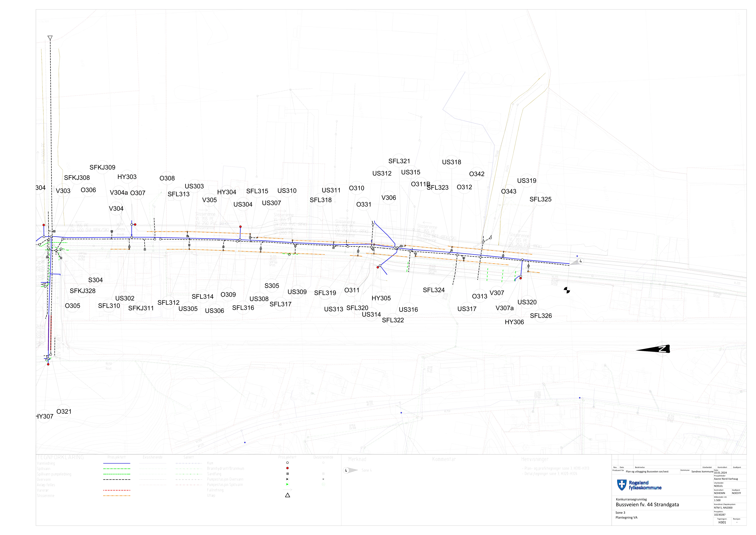Select the label SFKJ308
Screen dimensions: 756x535
[x=77, y=178]
